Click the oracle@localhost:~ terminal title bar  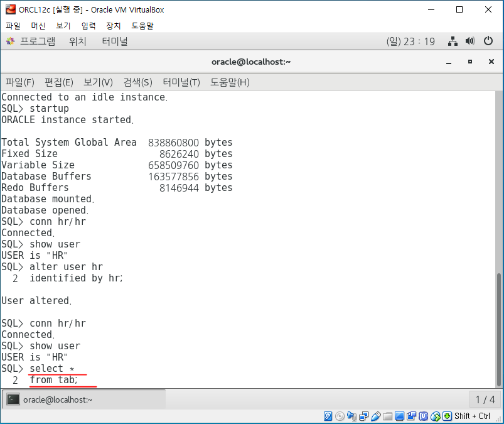coord(251,62)
